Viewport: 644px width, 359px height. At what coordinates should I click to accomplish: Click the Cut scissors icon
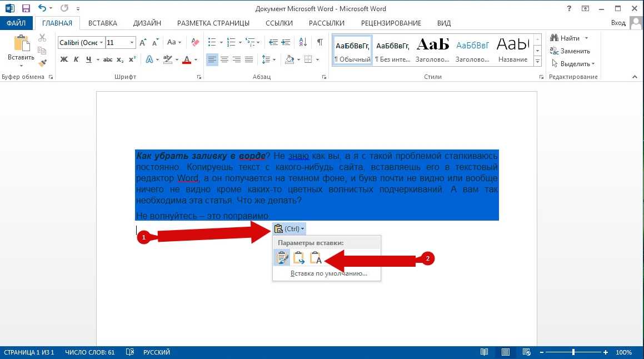click(42, 38)
